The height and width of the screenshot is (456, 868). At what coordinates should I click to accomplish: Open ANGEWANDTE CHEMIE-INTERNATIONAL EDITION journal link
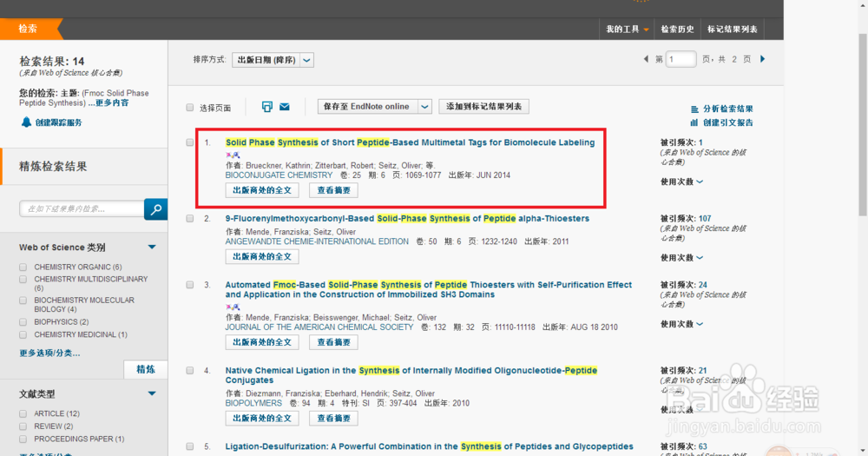[317, 241]
